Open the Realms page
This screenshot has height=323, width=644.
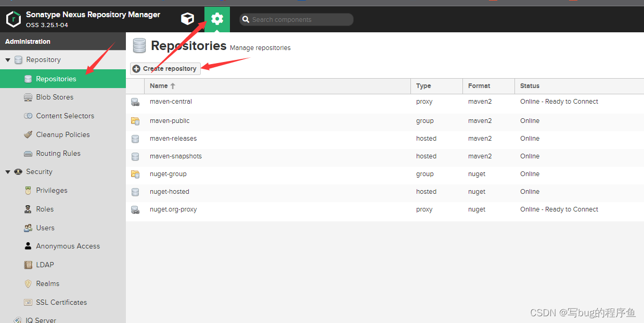point(63,283)
